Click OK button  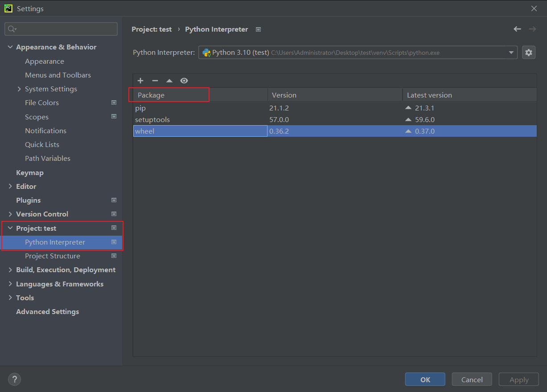point(425,380)
